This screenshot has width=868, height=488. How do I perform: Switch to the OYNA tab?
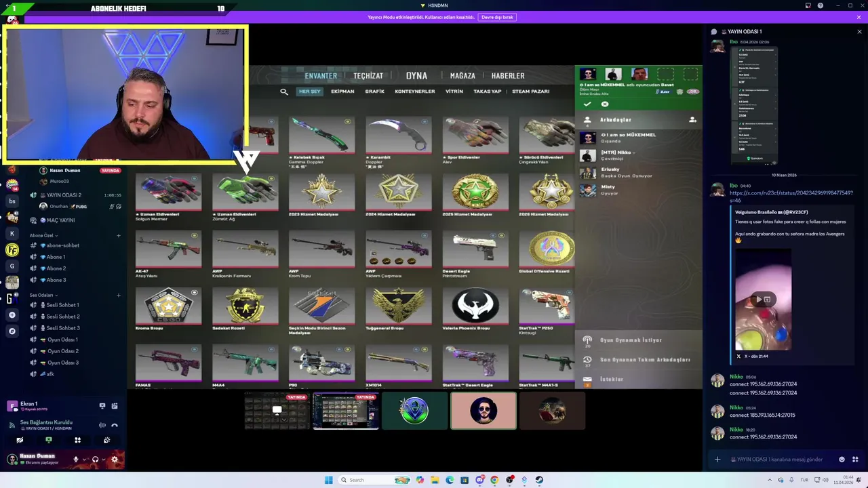point(416,76)
